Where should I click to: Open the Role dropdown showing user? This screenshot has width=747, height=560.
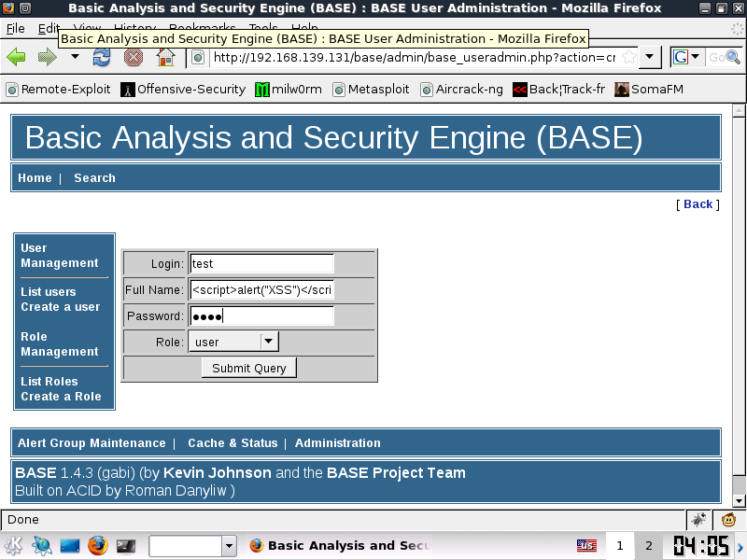[x=233, y=342]
